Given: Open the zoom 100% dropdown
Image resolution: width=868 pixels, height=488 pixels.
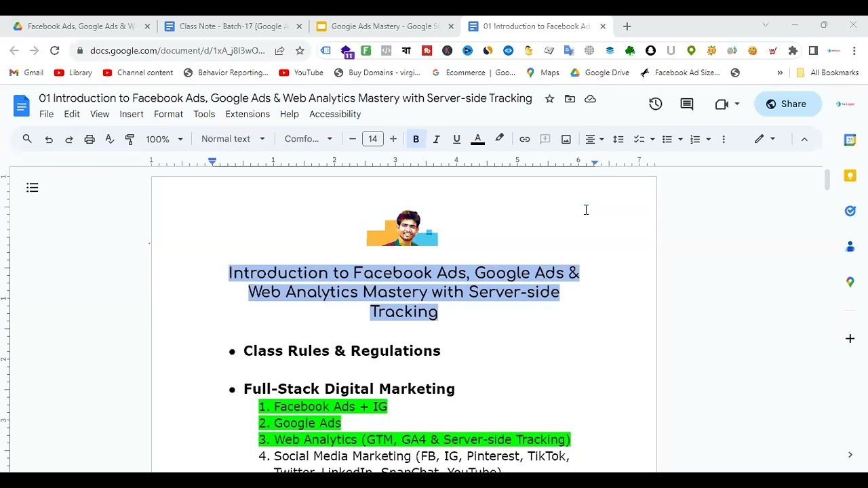Looking at the screenshot, I should coord(164,139).
